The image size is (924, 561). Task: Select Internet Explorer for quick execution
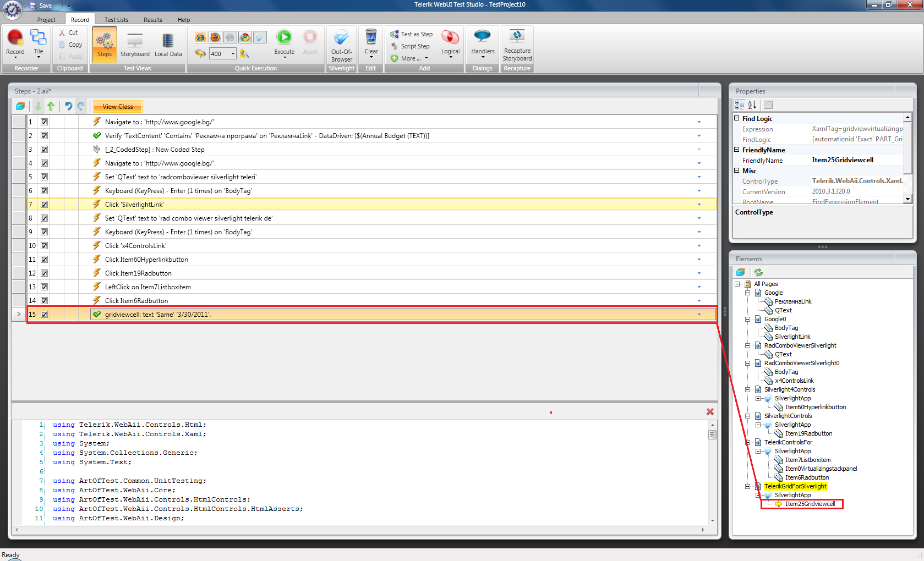200,37
